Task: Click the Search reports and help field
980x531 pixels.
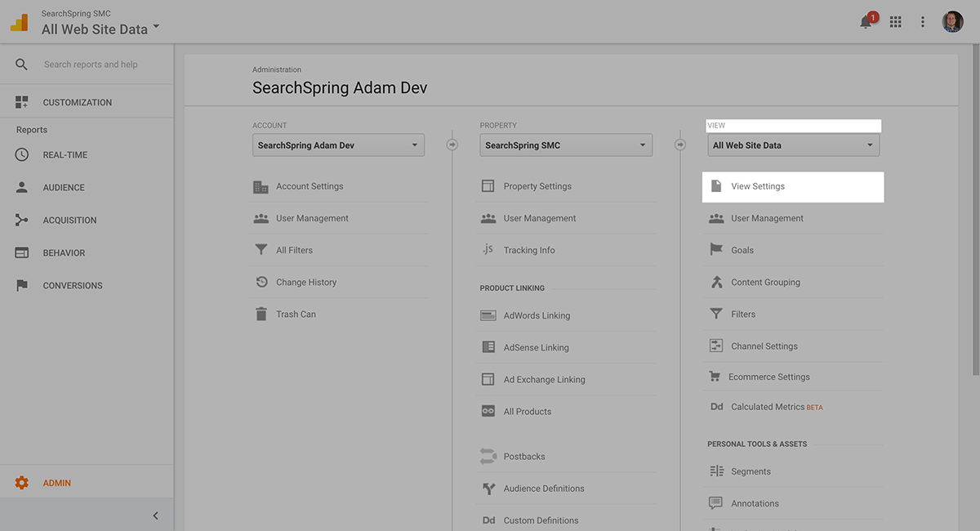Action: [x=91, y=65]
